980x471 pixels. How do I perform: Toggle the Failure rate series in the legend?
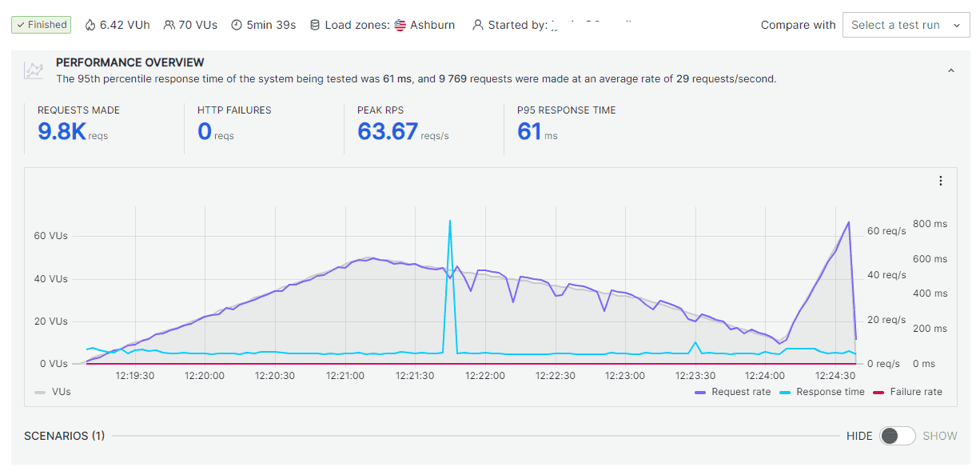point(917,392)
